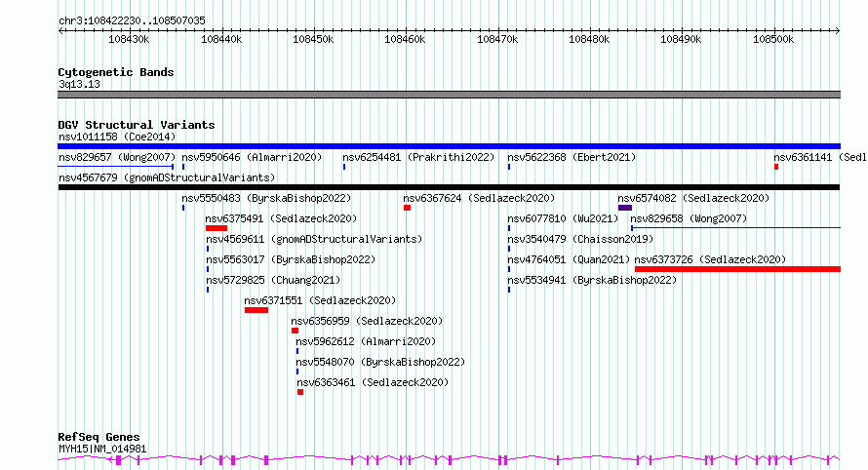868x470 pixels.
Task: Click the 108480k ruler tick label
Action: (589, 39)
